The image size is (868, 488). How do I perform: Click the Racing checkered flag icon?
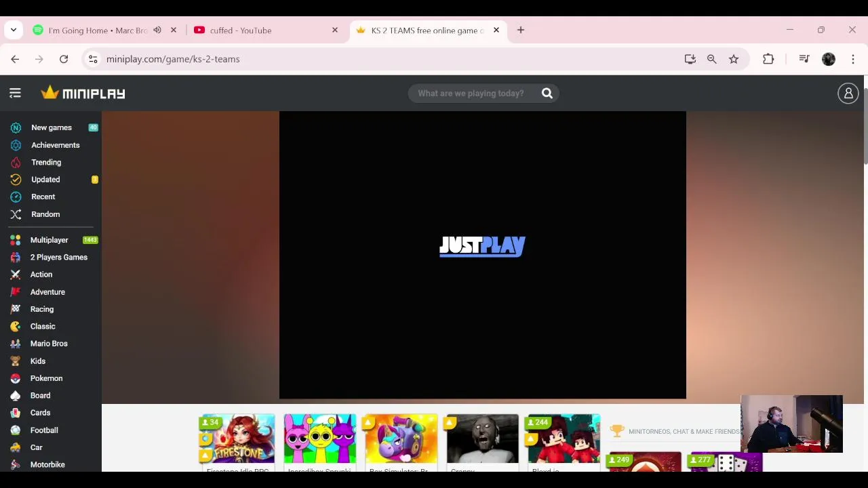click(16, 309)
